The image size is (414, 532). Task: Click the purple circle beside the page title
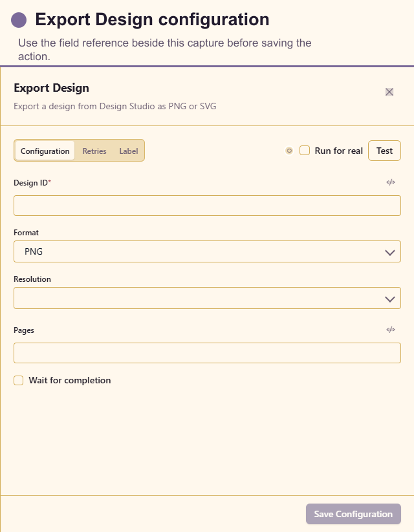click(x=19, y=20)
